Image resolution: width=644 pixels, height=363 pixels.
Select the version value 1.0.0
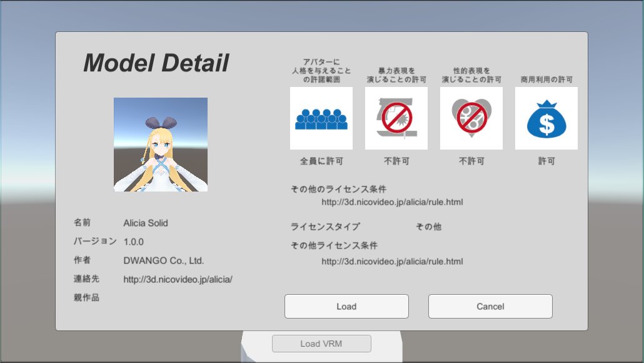tap(133, 242)
